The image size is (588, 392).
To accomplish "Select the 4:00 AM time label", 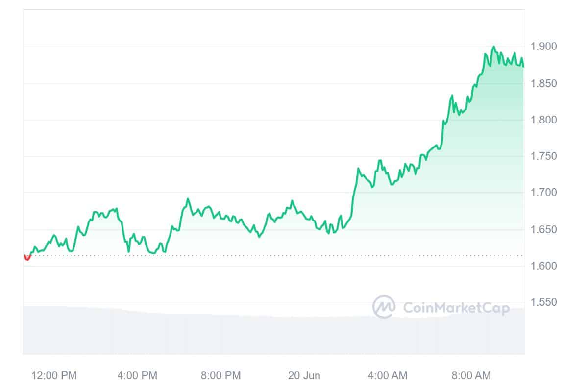I will (387, 376).
